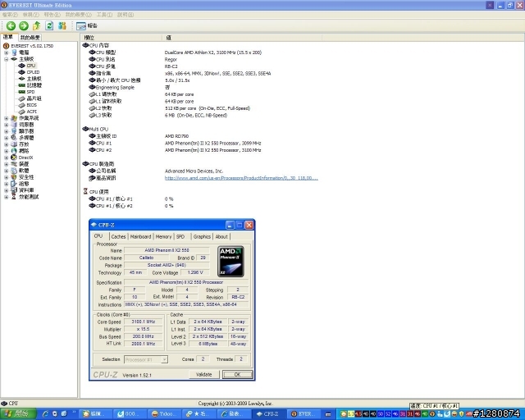The image size is (525, 420).
Task: Select the ACPI item in the tree
Action: (32, 112)
